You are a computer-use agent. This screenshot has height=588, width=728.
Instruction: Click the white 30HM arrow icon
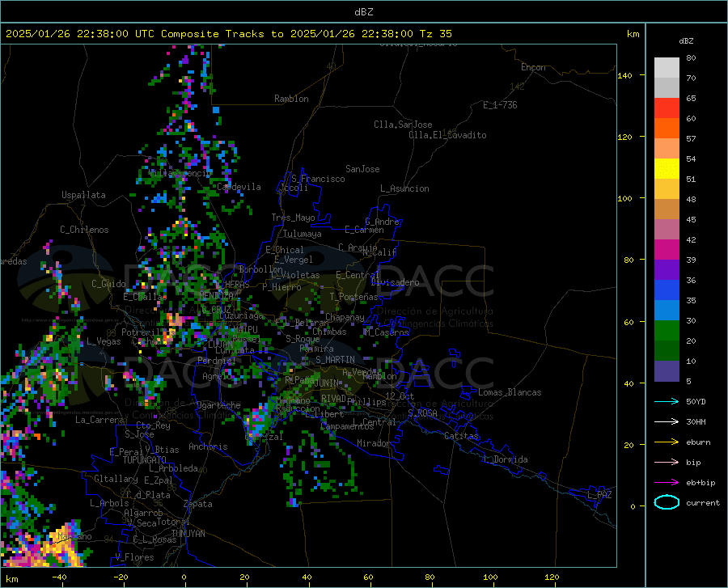click(667, 421)
